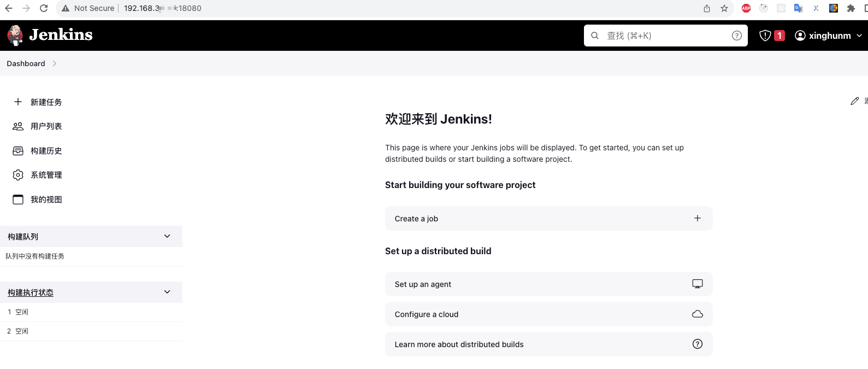The image size is (868, 369).
Task: Open the ABP adblock extension icon
Action: [x=746, y=8]
